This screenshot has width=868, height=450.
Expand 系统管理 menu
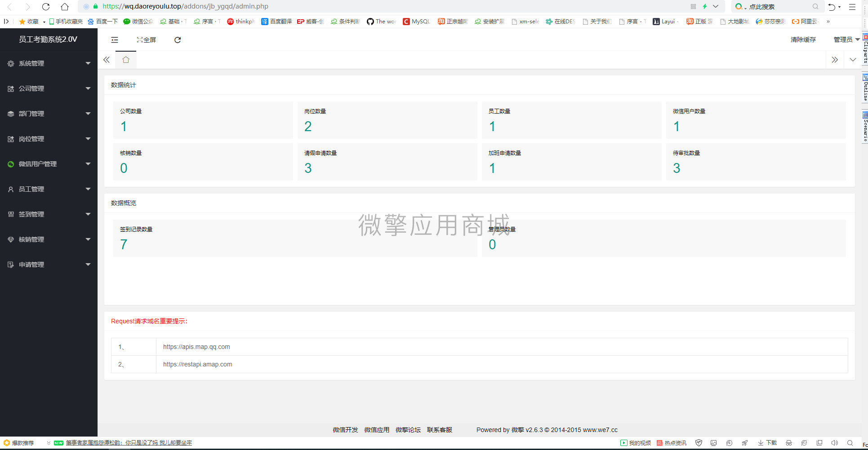point(49,63)
